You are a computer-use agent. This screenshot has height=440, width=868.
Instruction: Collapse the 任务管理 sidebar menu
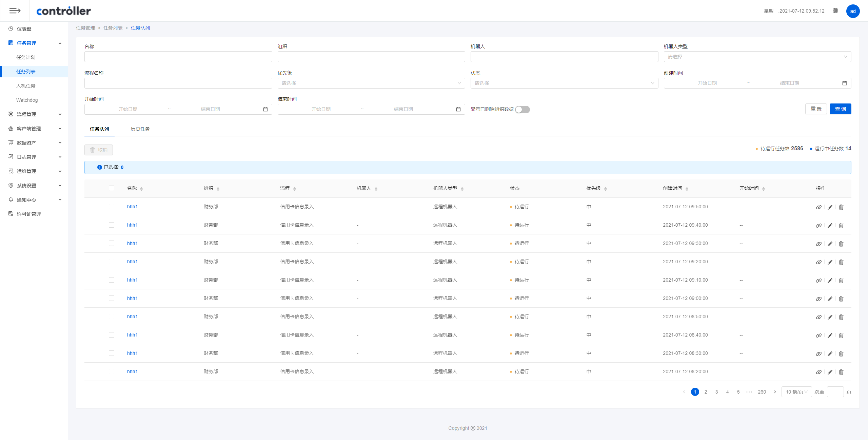tap(34, 43)
